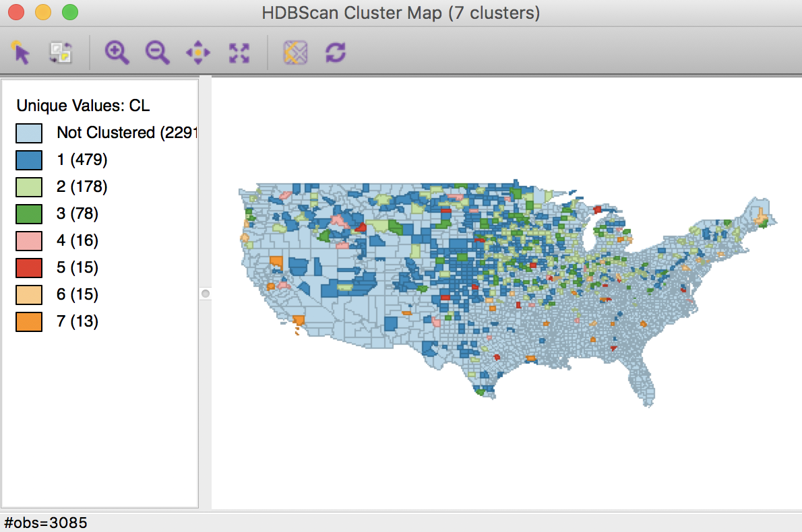Image resolution: width=802 pixels, height=532 pixels.
Task: Activate the Select tool in the toolbar
Action: coord(21,52)
